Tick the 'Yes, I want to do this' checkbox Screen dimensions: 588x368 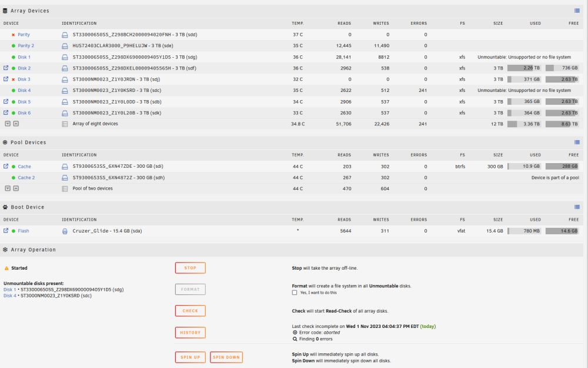tap(295, 293)
